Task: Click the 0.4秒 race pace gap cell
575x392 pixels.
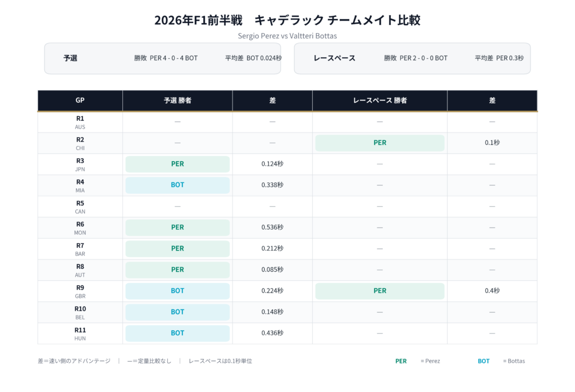Action: [x=492, y=291]
